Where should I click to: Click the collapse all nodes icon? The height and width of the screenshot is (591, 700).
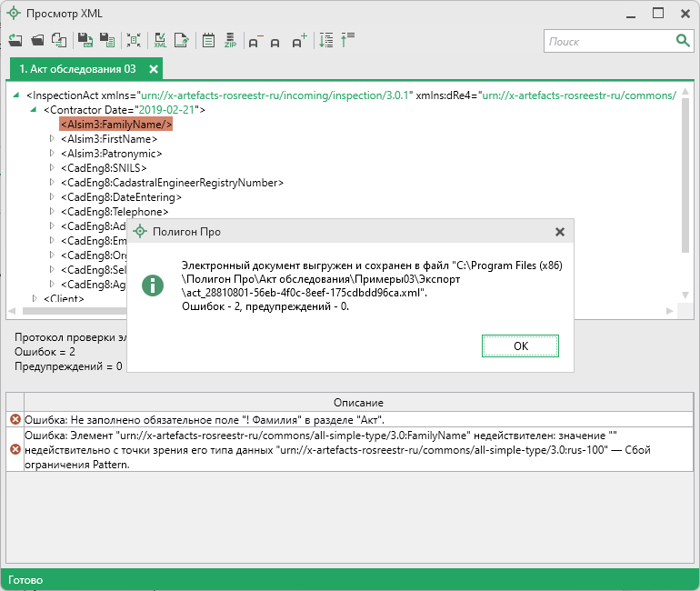click(347, 41)
